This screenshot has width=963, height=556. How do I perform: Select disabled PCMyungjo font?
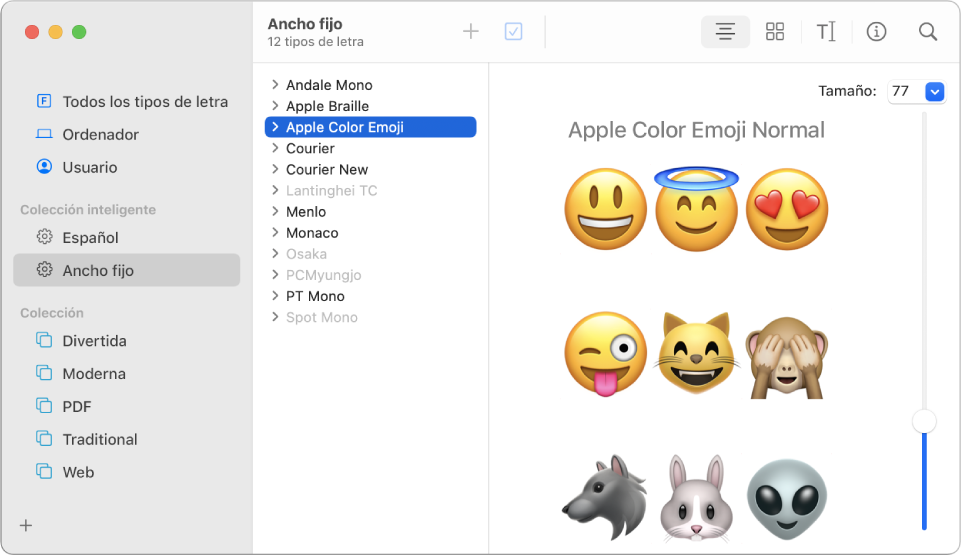324,275
